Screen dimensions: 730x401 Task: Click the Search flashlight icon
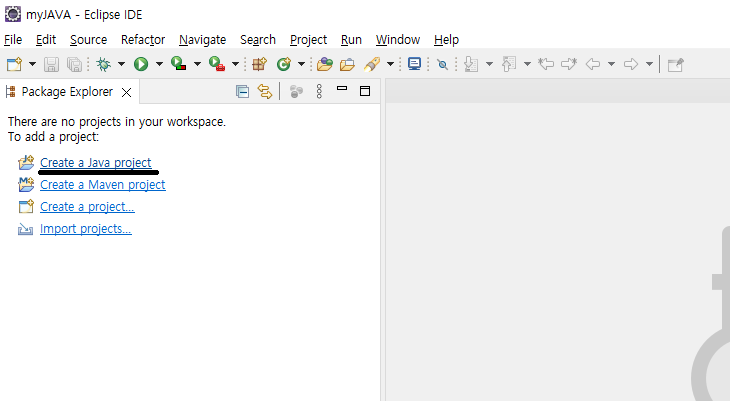(x=372, y=64)
